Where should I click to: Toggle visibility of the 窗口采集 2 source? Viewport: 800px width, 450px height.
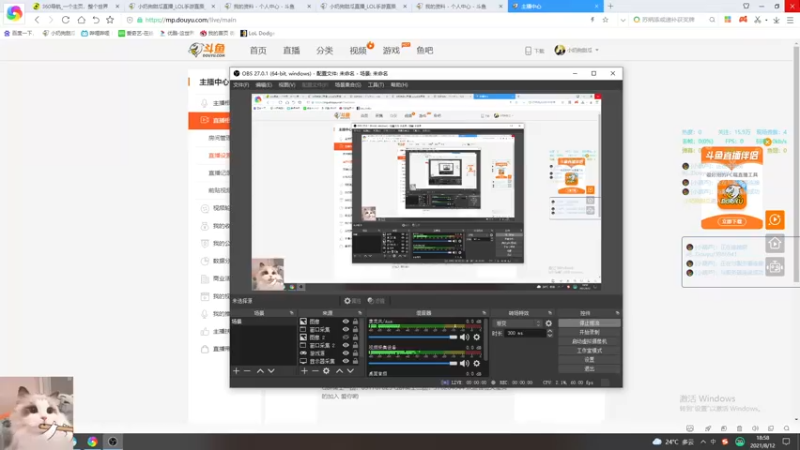click(345, 345)
